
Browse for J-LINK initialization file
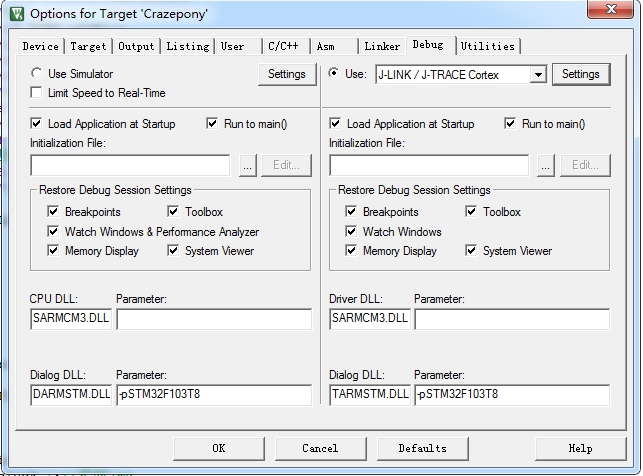pos(545,166)
